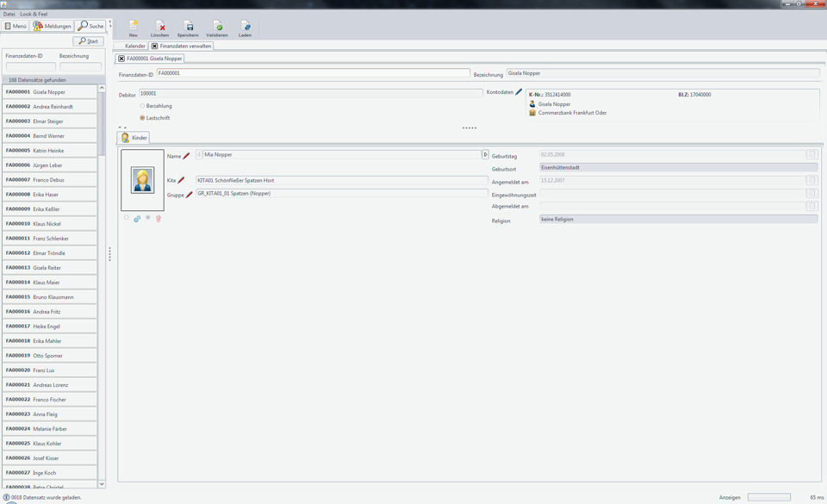Open the Datei menu
Image resolution: width=827 pixels, height=504 pixels.
coord(9,15)
